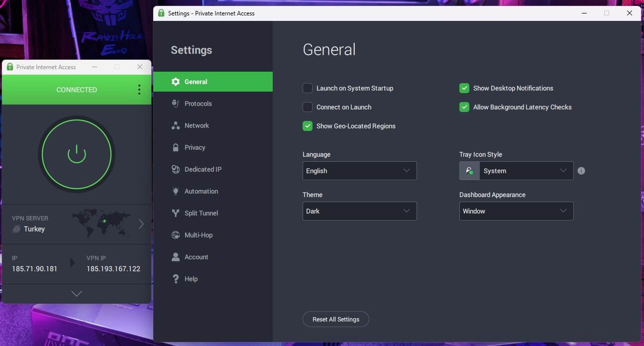Select the Multi-Hop settings page
The image size is (644, 346).
click(213, 235)
